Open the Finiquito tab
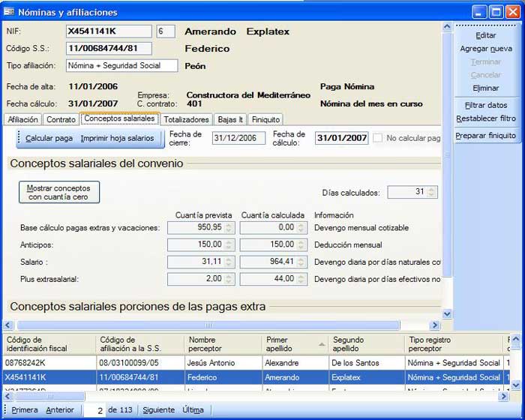The width and height of the screenshot is (525, 420). 265,119
